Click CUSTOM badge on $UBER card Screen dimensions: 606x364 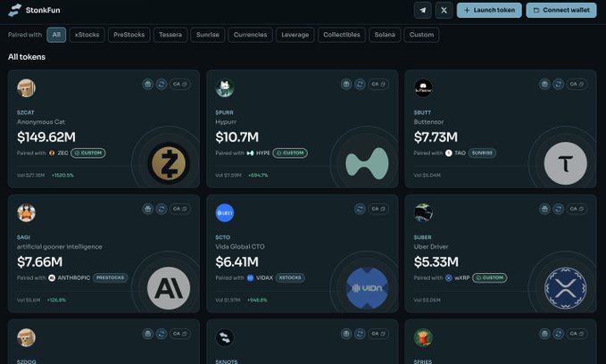pos(490,277)
